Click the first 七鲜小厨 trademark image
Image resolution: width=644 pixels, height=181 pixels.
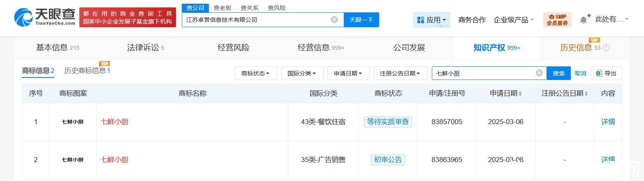point(73,122)
